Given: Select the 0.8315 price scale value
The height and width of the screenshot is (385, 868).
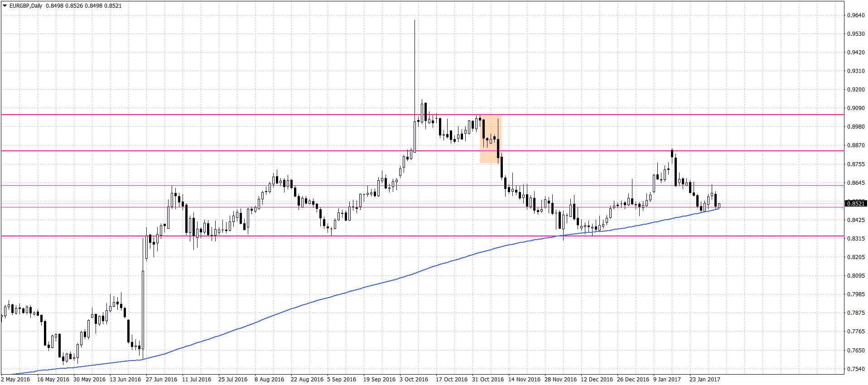Looking at the screenshot, I should click(x=856, y=239).
